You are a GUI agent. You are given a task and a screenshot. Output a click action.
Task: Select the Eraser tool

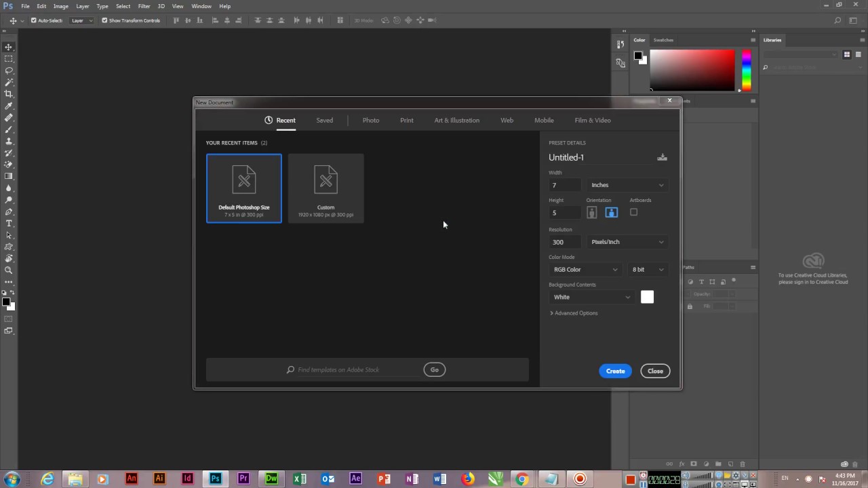pos(9,164)
